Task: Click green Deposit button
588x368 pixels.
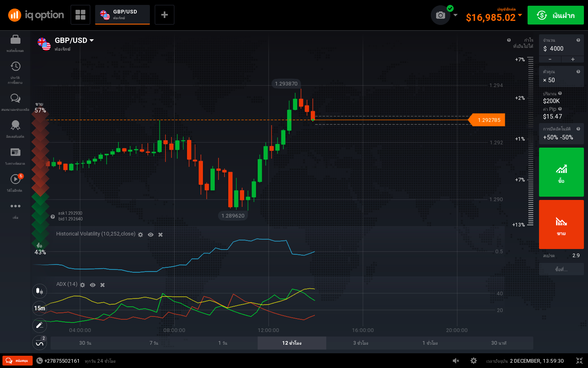Action: pyautogui.click(x=556, y=15)
